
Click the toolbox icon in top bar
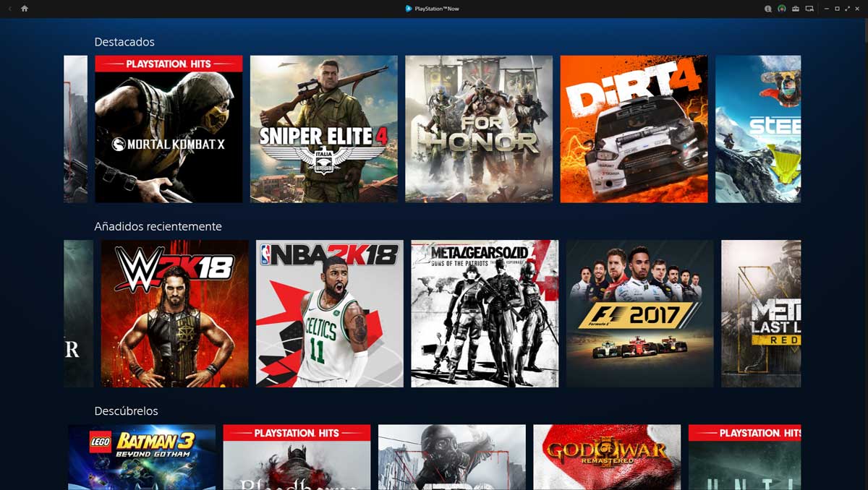(x=796, y=9)
